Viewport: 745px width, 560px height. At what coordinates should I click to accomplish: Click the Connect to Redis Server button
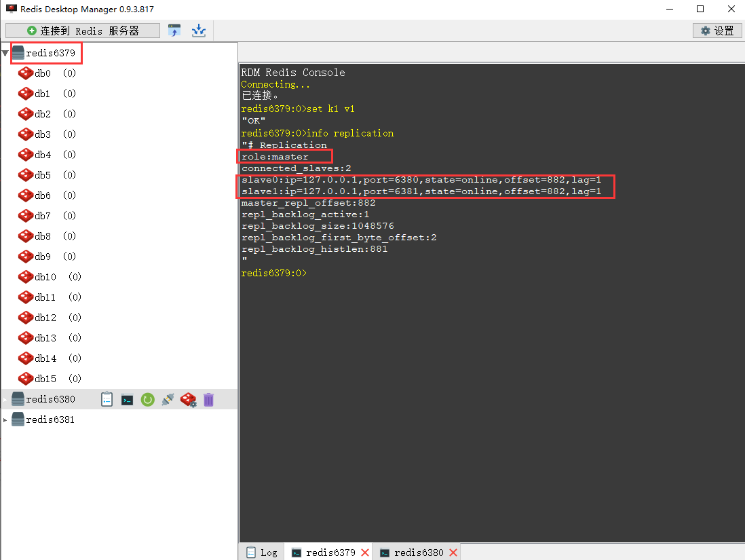(x=83, y=31)
